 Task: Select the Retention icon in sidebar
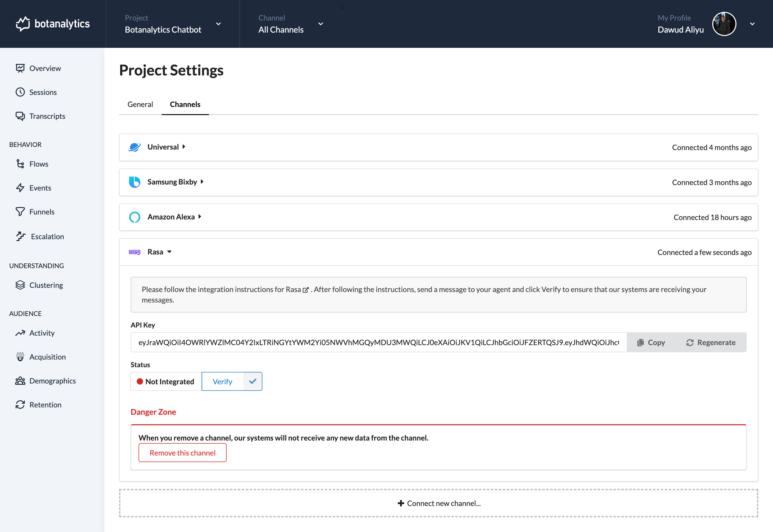pyautogui.click(x=20, y=405)
